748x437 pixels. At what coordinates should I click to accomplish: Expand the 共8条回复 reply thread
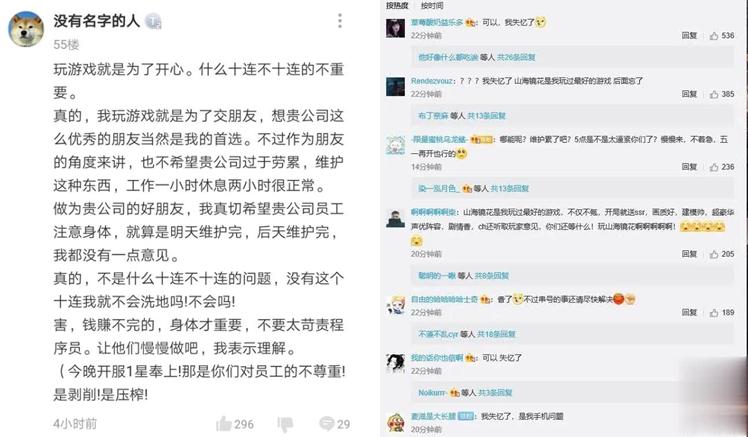click(491, 276)
